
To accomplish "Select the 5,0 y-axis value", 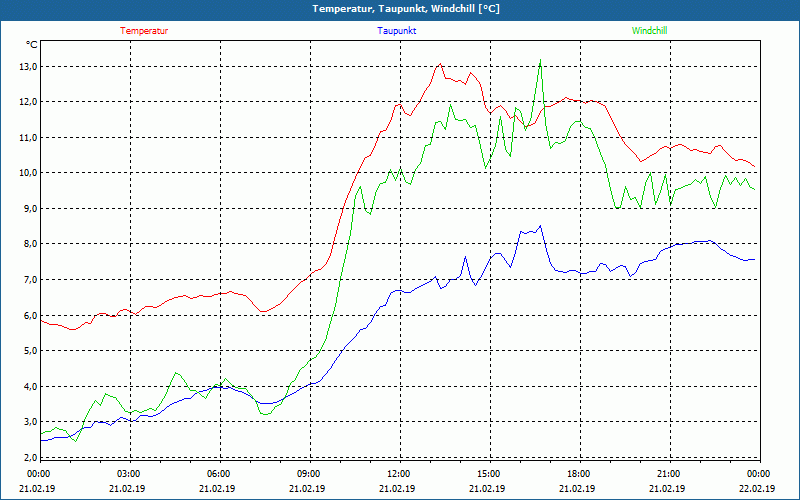I will [x=31, y=351].
